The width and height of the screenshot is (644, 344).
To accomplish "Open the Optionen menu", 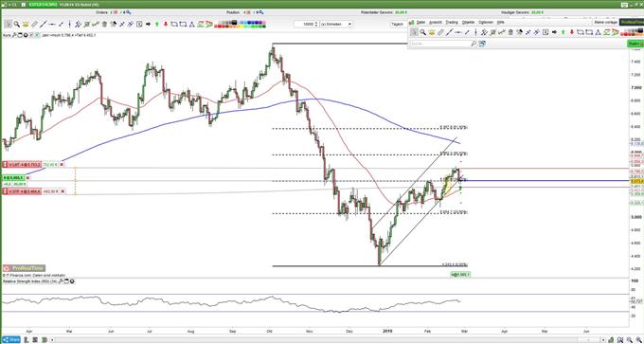I will point(486,22).
